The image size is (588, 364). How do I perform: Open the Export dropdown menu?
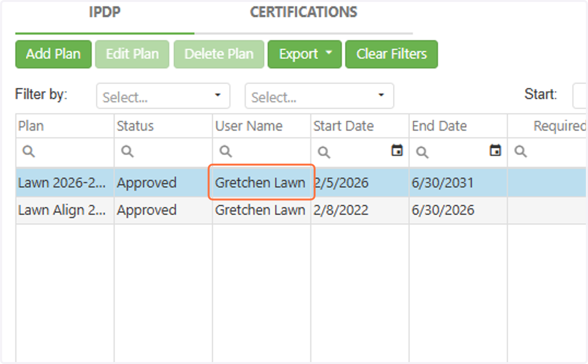(x=304, y=54)
